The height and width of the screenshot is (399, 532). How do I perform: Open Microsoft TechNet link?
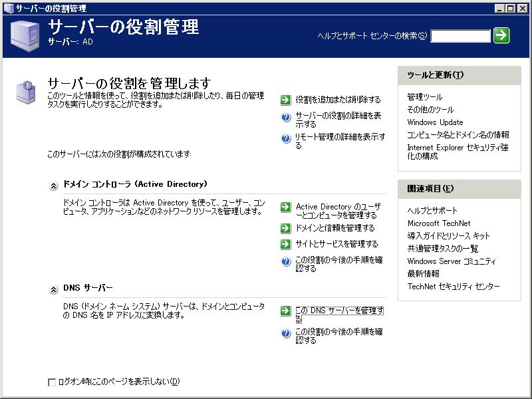click(439, 223)
